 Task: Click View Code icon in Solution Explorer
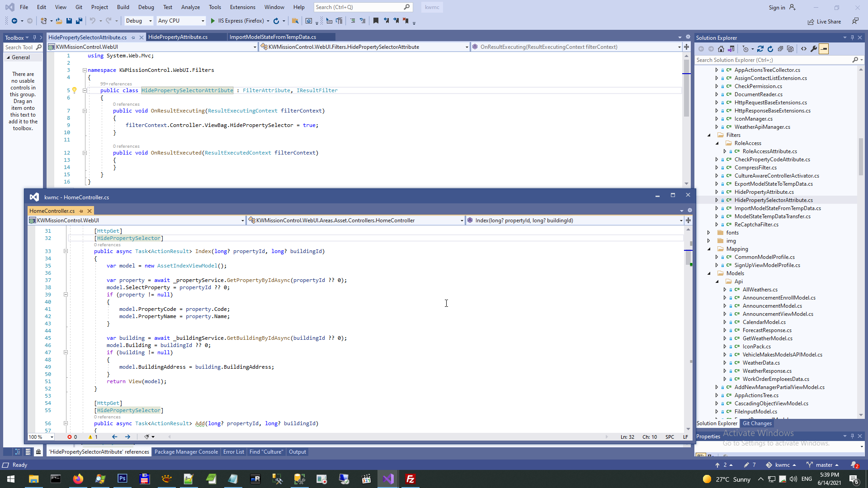(x=804, y=49)
